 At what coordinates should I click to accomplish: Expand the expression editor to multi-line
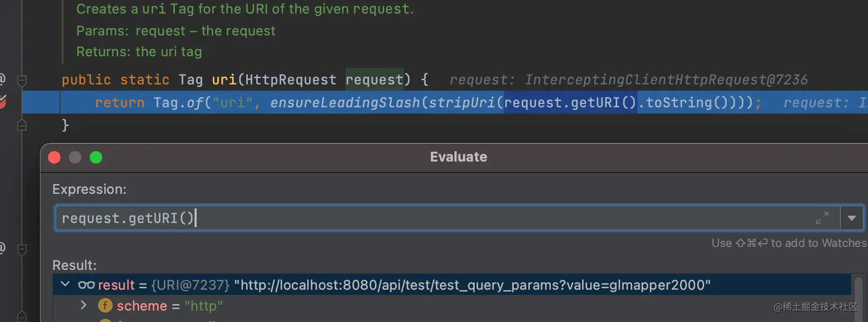[x=822, y=218]
